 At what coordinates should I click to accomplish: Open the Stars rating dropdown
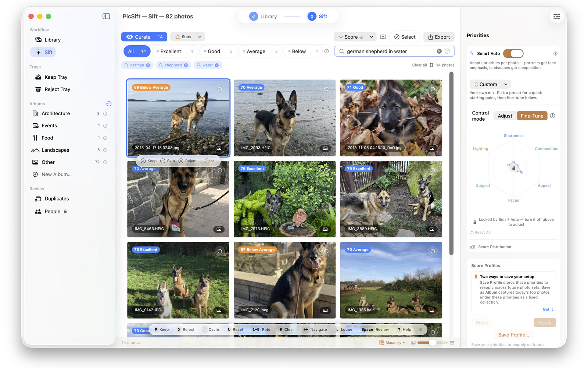coord(187,37)
